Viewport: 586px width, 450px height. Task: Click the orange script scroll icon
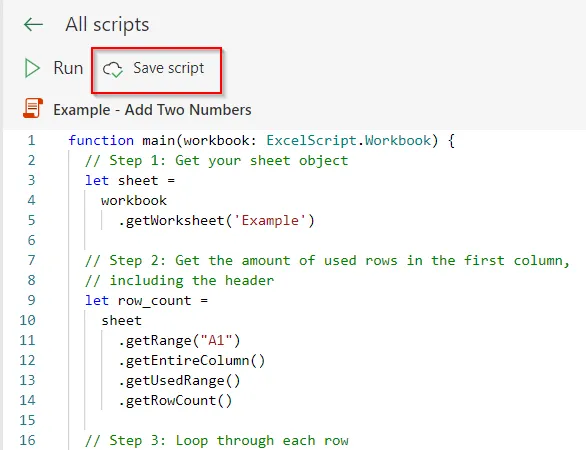point(33,108)
